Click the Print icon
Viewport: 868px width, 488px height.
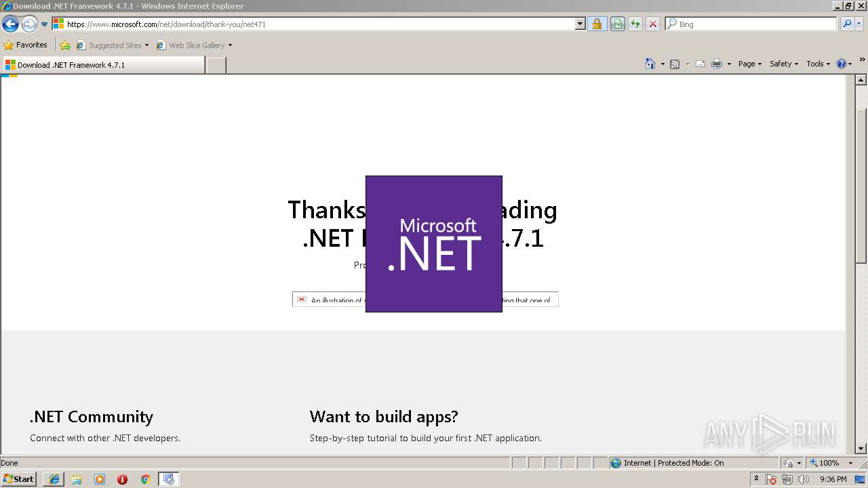click(x=717, y=64)
